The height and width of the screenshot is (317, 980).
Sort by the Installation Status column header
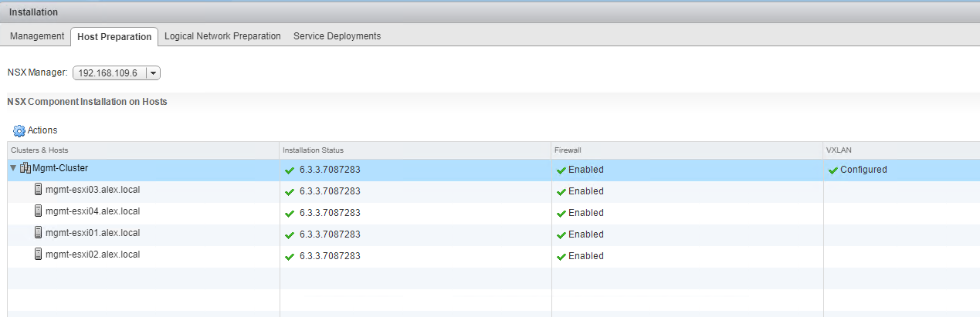(x=313, y=150)
